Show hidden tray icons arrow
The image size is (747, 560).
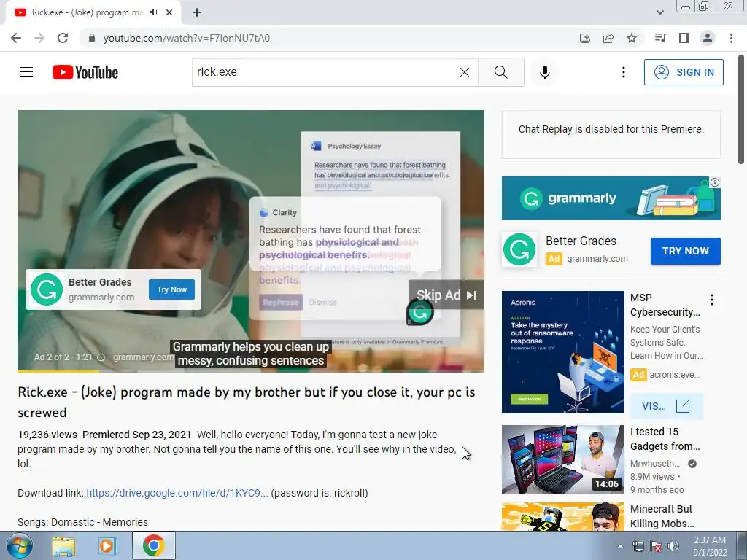tap(620, 546)
